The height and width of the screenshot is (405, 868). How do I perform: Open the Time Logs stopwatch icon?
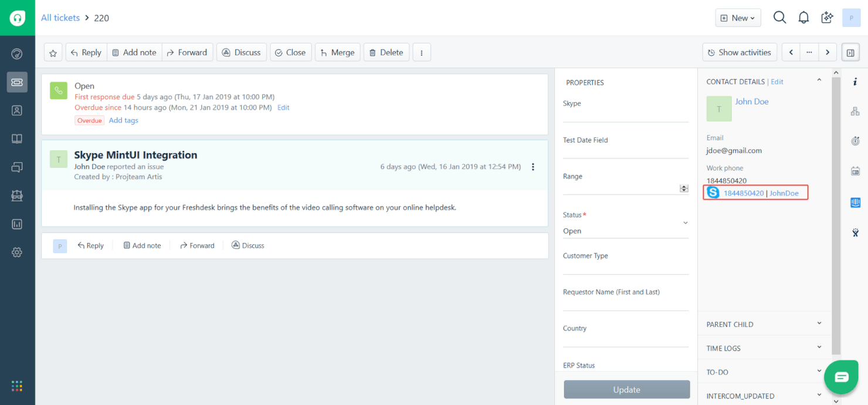pyautogui.click(x=855, y=141)
